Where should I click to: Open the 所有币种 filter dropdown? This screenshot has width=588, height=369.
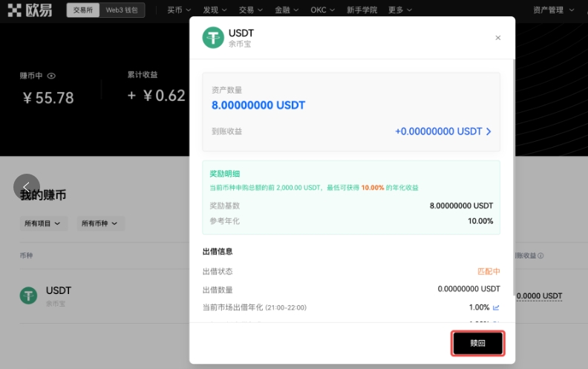[100, 223]
